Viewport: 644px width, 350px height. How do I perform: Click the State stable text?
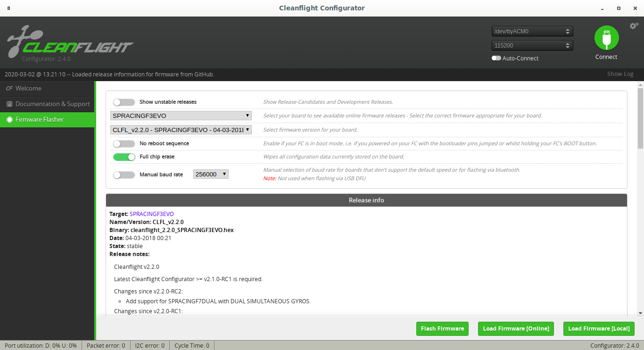(126, 246)
